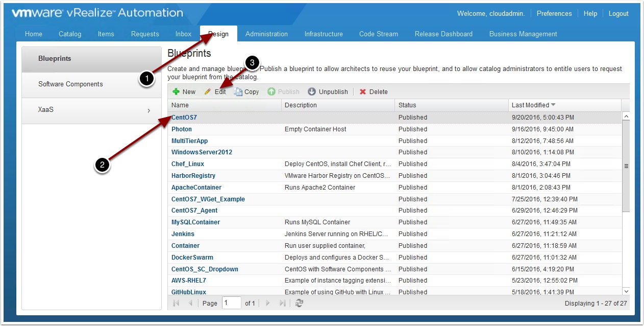Screen dimensions: 644x326
Task: Click the vertical scrollbar thumb
Action: point(626,167)
